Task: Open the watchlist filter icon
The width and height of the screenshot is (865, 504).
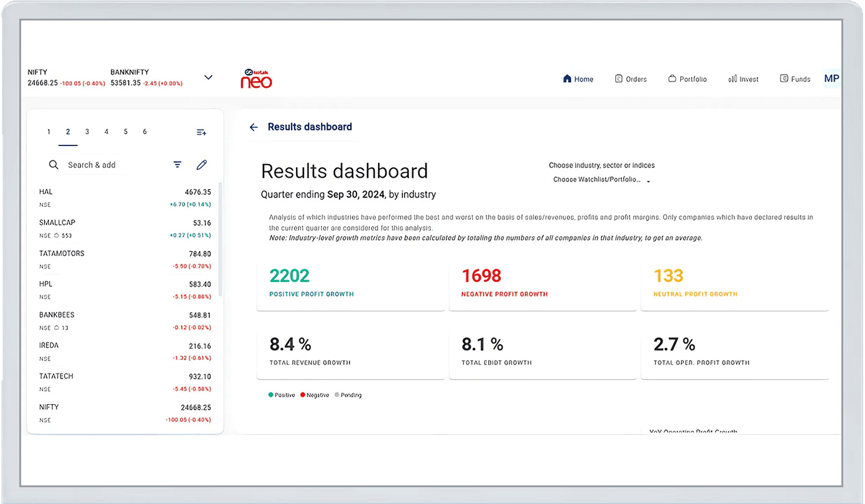Action: click(x=177, y=165)
